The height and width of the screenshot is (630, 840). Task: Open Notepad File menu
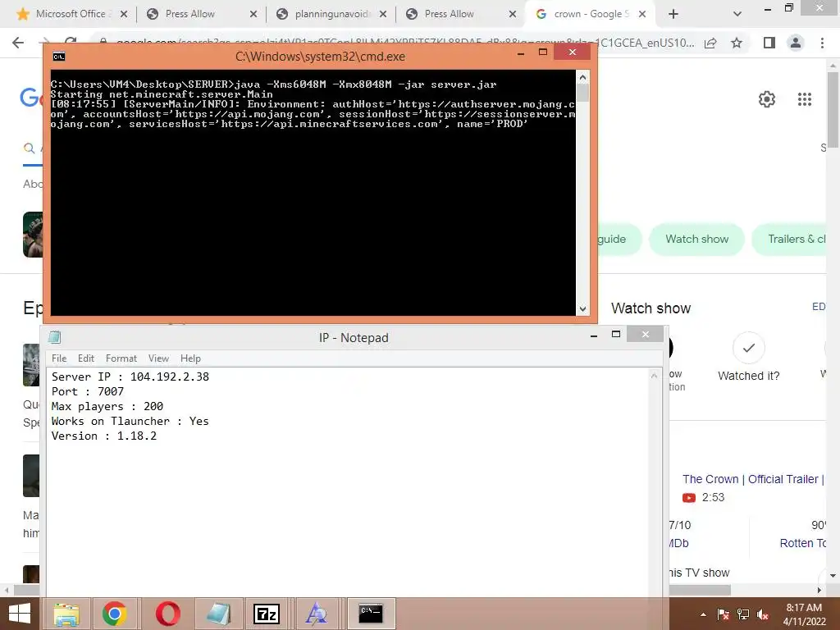click(59, 358)
